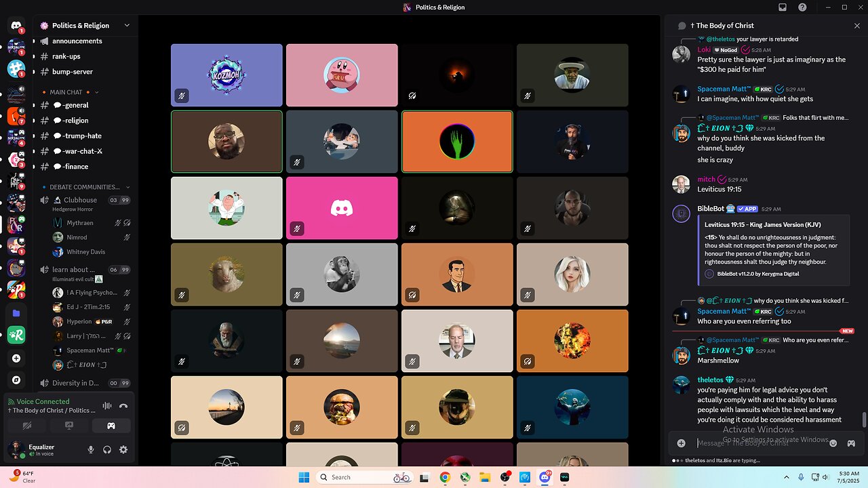The height and width of the screenshot is (488, 868).
Task: Show hidden icons in the system tray
Action: tap(787, 477)
